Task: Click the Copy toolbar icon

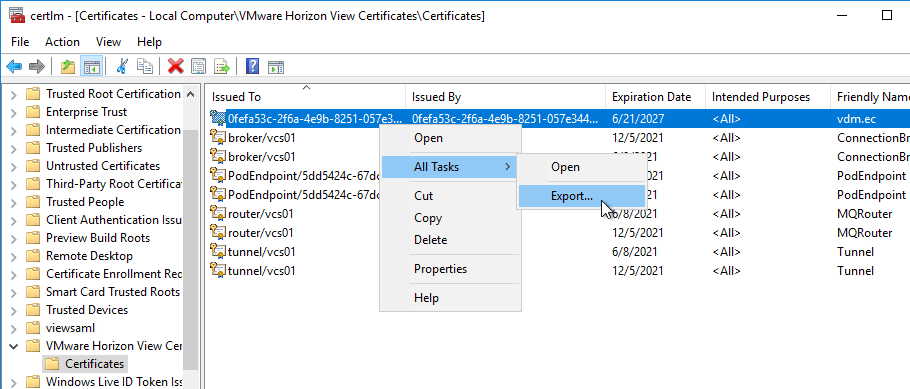Action: point(145,66)
